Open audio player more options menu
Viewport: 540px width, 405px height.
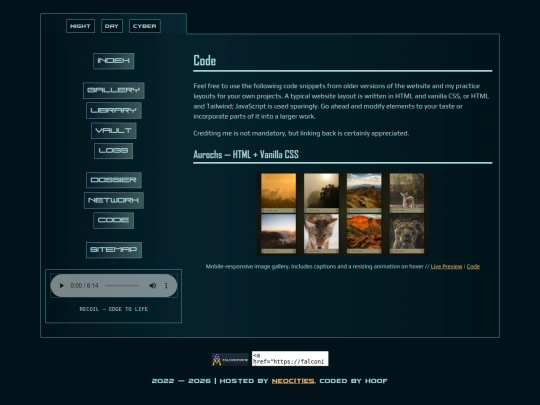click(166, 285)
